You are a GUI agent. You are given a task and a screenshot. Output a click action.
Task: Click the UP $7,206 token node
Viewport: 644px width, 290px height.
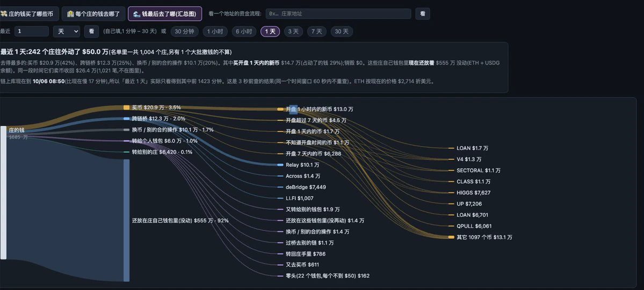pos(469,204)
